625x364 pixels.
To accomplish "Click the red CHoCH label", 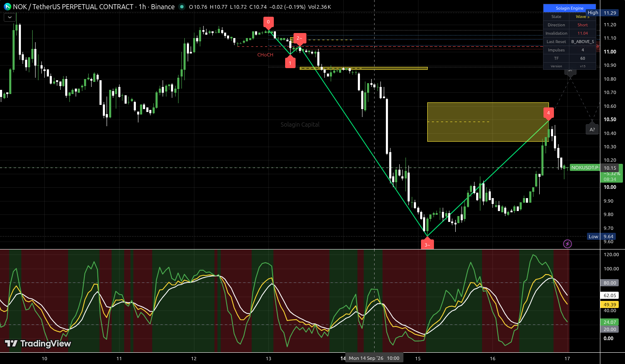I will click(265, 55).
